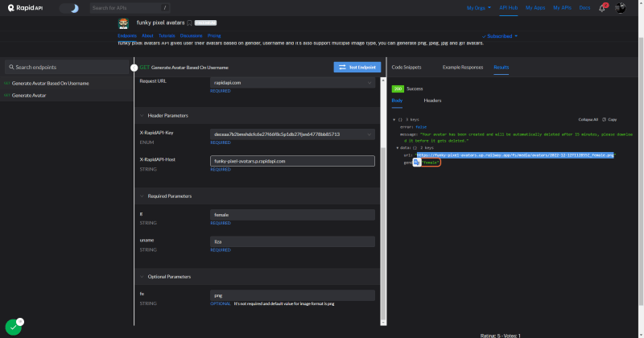The height and width of the screenshot is (338, 644).
Task: Open My APIs page
Action: [562, 8]
